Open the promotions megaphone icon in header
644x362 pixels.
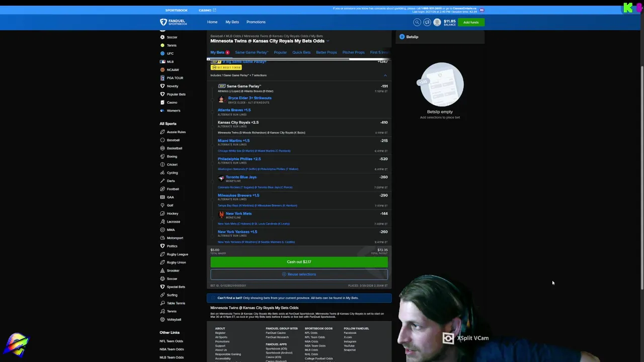[x=427, y=22]
